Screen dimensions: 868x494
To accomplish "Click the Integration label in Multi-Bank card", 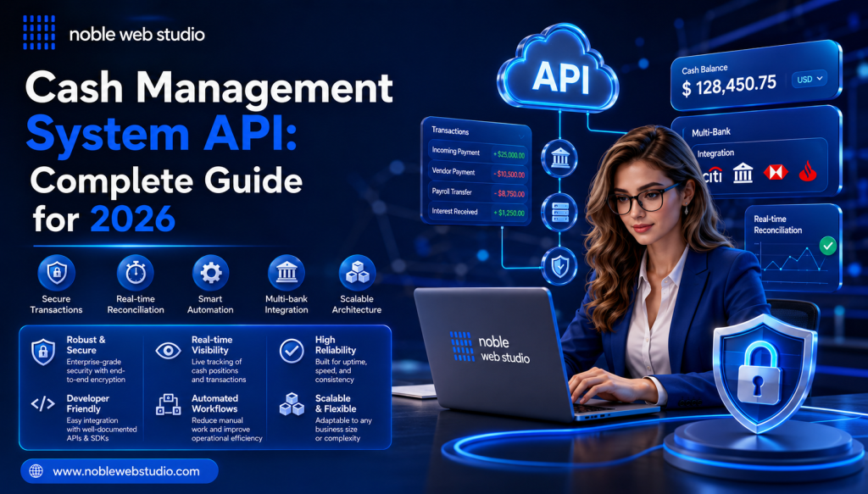I will pos(715,153).
